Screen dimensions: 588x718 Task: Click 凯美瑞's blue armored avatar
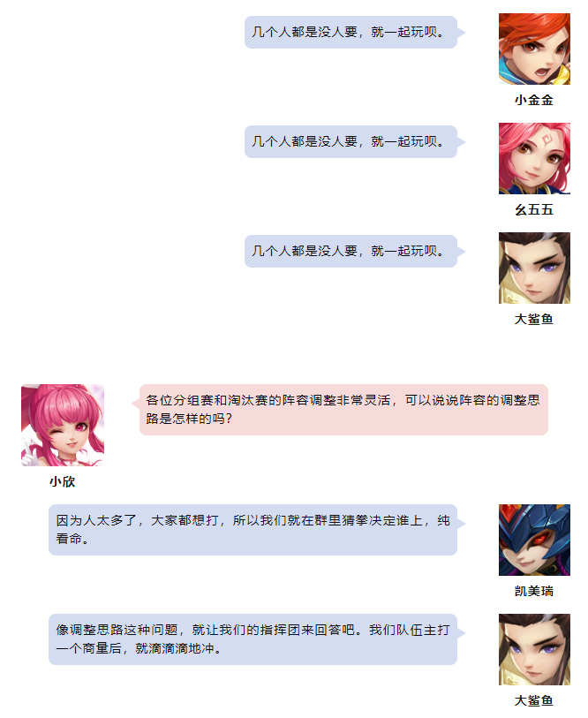[x=534, y=540]
